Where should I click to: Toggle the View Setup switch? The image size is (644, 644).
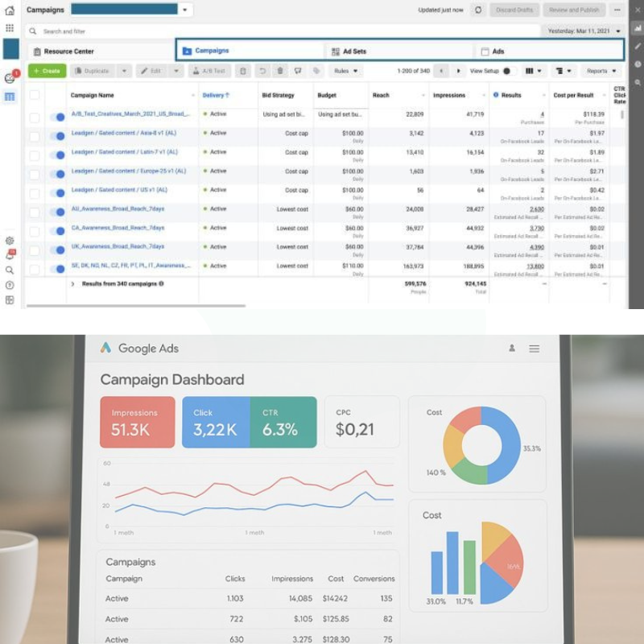point(508,71)
